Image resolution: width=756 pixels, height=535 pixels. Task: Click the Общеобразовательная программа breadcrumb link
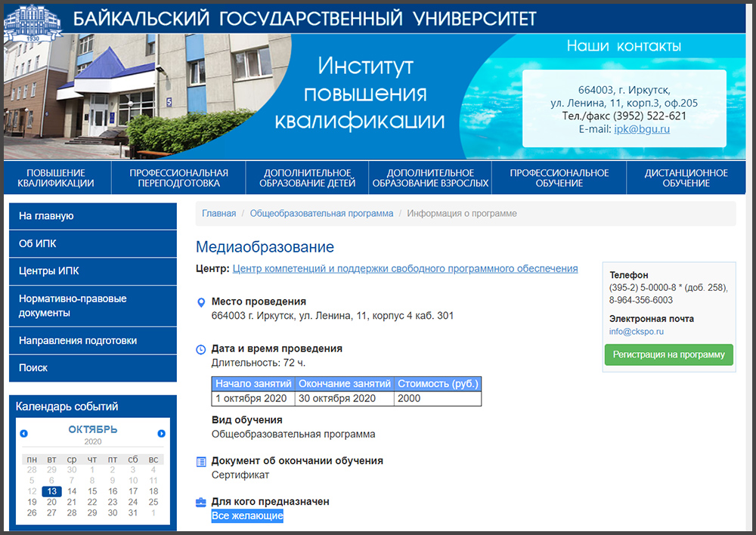click(x=321, y=214)
